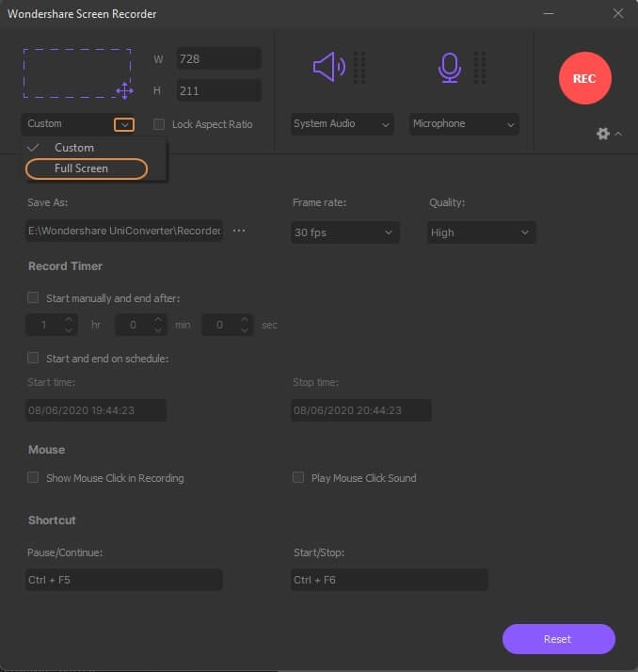
Task: Enable Play Mouse Click Sound
Action: pos(299,478)
